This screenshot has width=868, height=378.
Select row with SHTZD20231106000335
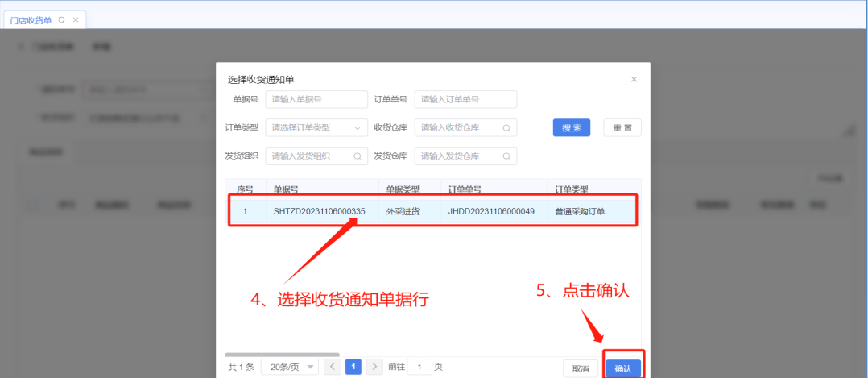point(319,211)
